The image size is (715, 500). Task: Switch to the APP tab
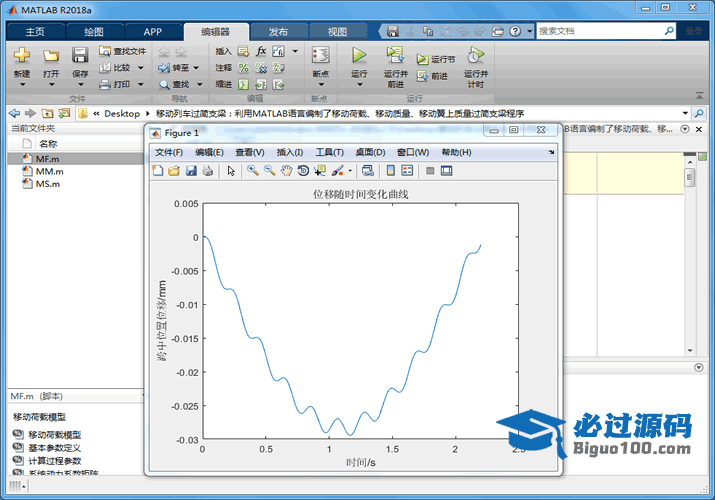click(x=153, y=31)
